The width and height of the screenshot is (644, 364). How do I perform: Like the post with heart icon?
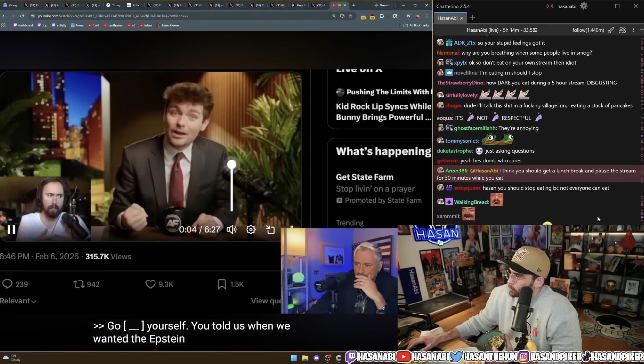tap(150, 284)
